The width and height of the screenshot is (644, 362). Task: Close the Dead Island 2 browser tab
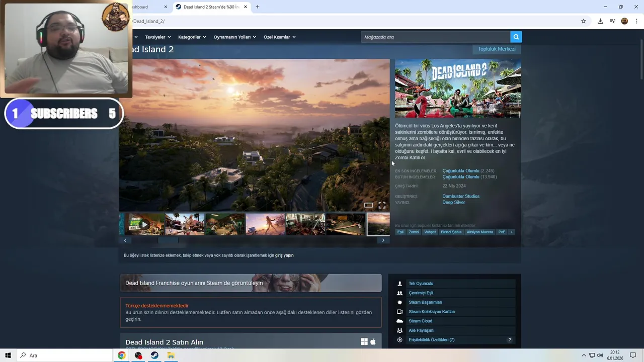coord(246,7)
